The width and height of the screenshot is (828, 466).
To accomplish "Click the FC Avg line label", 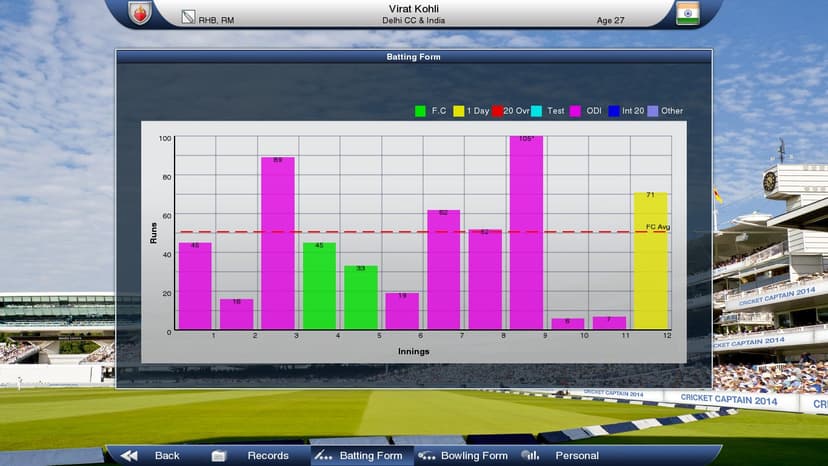I will point(657,227).
